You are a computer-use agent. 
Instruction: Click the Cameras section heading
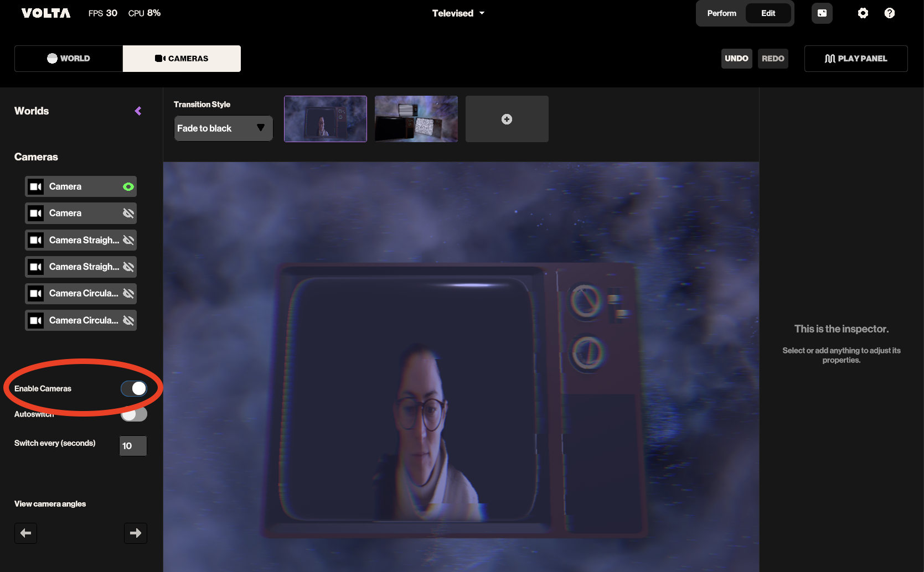click(x=36, y=157)
